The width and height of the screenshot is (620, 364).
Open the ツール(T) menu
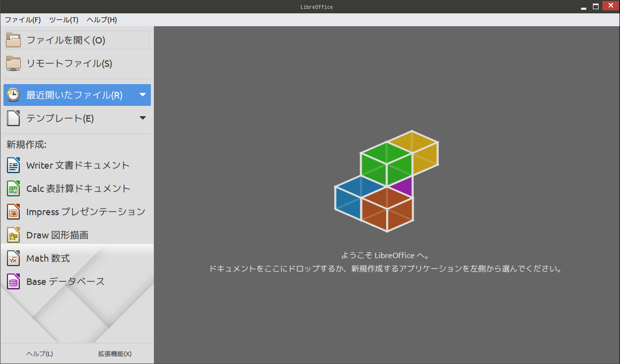[x=64, y=20]
